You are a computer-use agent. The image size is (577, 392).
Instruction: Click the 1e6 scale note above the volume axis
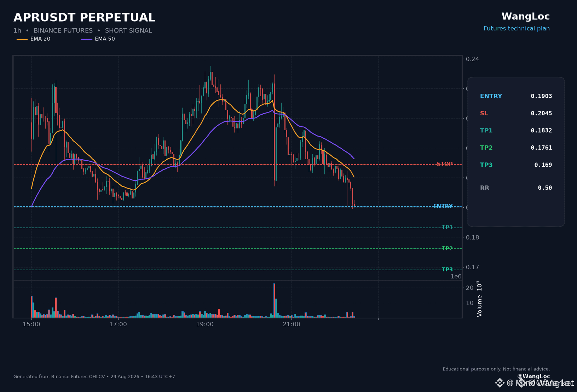[456, 277]
